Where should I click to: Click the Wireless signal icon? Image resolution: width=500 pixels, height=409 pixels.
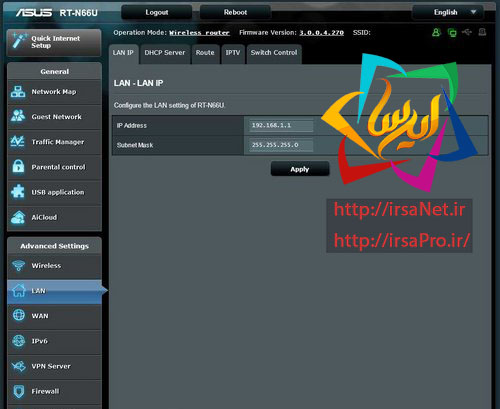pos(18,266)
